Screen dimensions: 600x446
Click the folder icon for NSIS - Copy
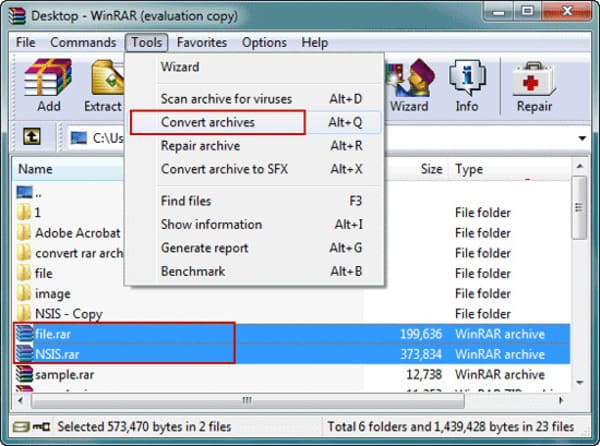pos(24,314)
